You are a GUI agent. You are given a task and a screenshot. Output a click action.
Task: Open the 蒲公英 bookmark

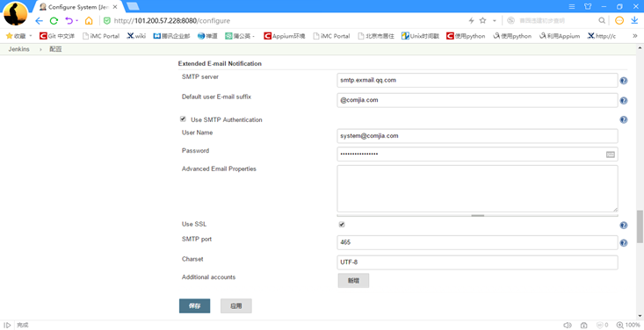240,36
